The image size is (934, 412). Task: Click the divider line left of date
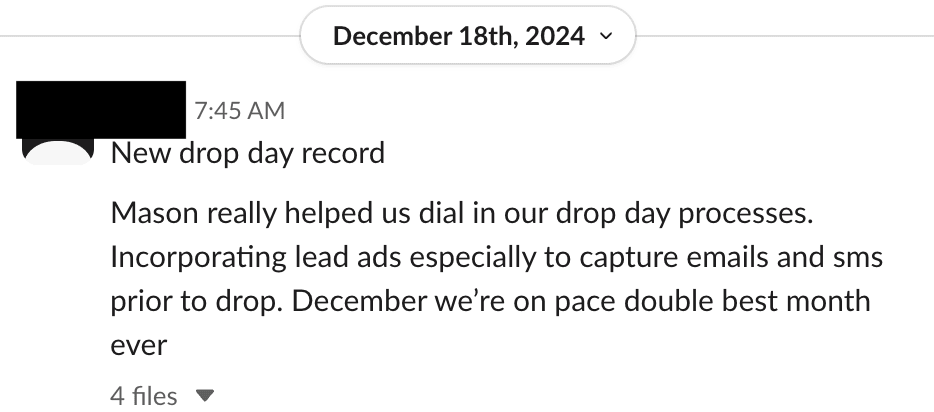(x=150, y=36)
